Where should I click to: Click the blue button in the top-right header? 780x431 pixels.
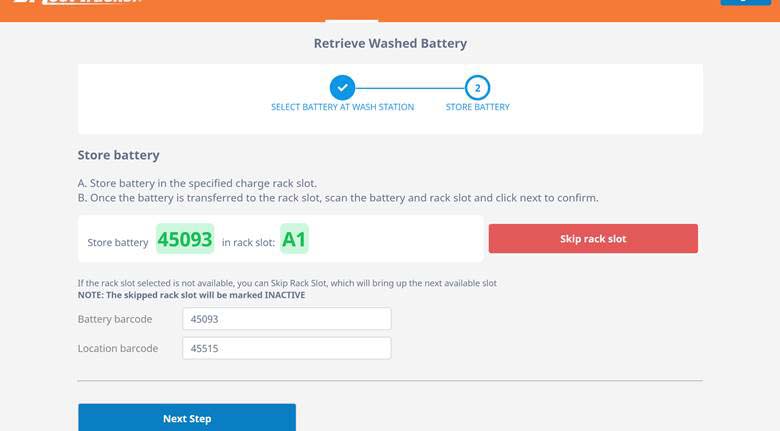click(745, 3)
